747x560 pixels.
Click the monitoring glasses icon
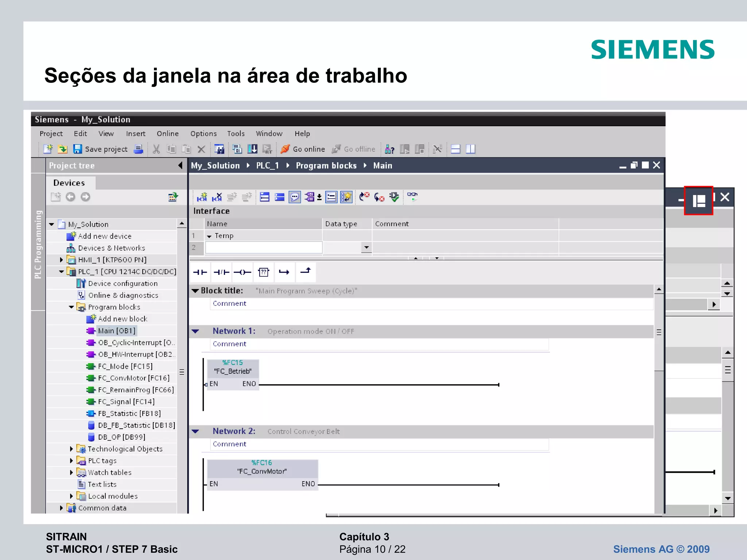(412, 197)
